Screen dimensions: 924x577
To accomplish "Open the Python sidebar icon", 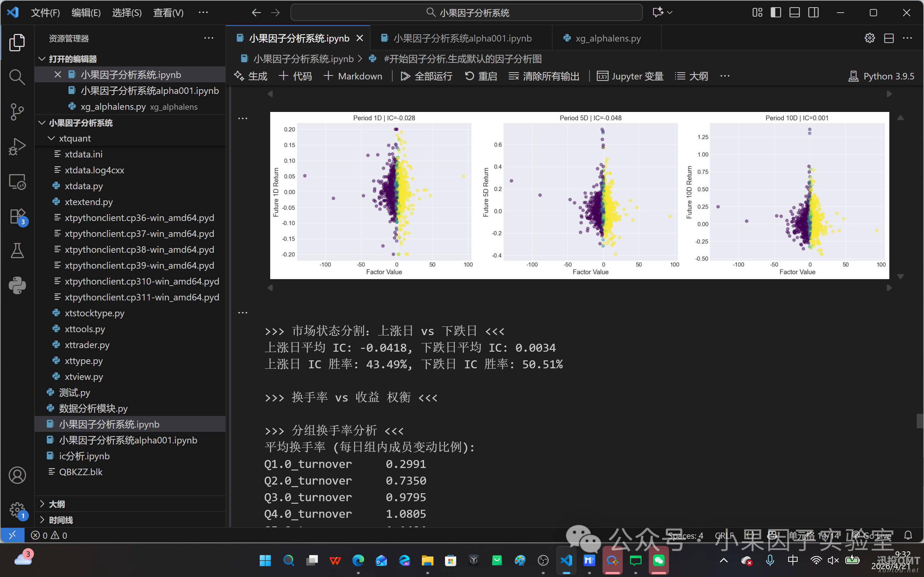I will click(x=17, y=285).
